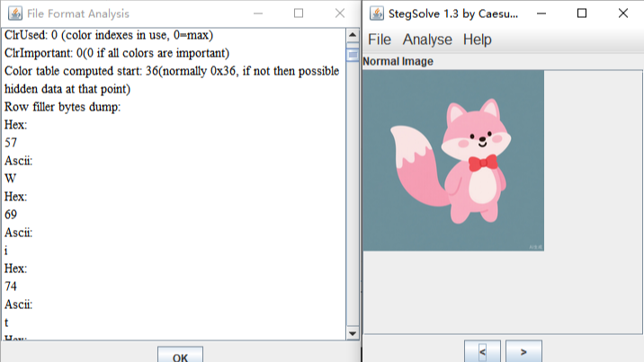The width and height of the screenshot is (644, 362).
Task: Open the Help menu in StegSolve
Action: coord(477,40)
